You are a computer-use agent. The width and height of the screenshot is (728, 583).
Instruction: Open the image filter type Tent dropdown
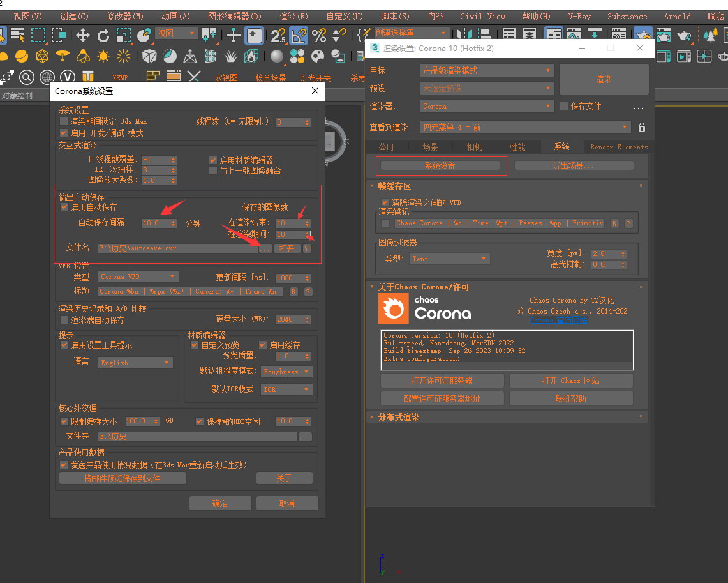pos(449,259)
